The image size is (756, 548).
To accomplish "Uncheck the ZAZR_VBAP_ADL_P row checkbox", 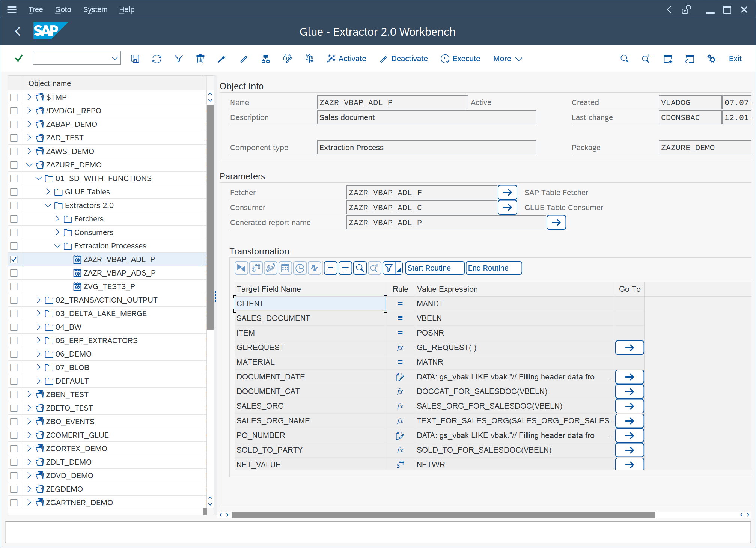I will [x=14, y=259].
